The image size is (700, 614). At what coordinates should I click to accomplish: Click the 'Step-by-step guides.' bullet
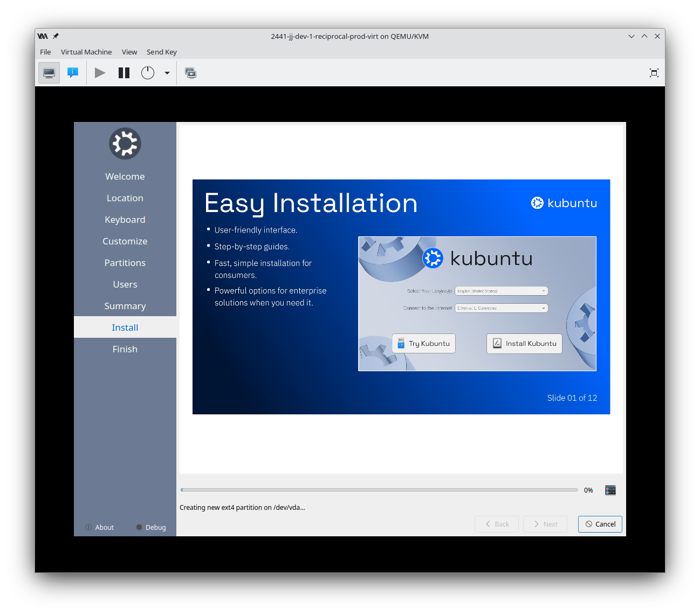pos(252,247)
